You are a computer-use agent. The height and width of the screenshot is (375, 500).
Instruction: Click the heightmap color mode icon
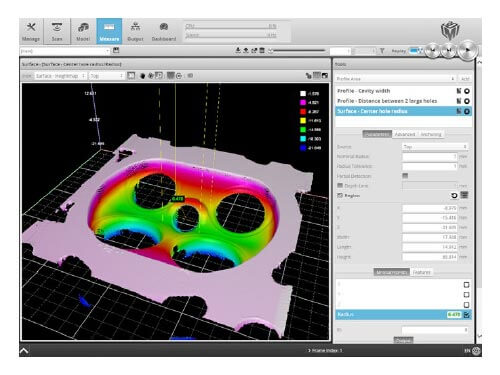coord(171,76)
